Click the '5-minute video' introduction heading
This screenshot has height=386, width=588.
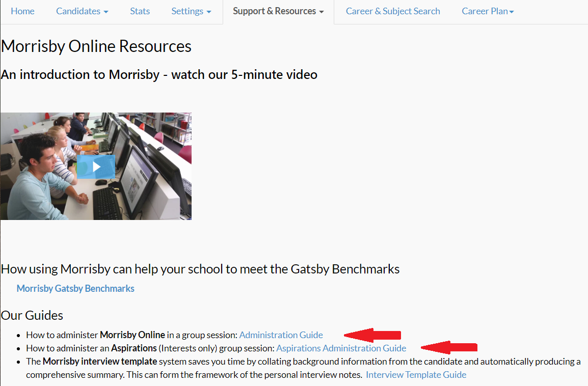(x=159, y=74)
